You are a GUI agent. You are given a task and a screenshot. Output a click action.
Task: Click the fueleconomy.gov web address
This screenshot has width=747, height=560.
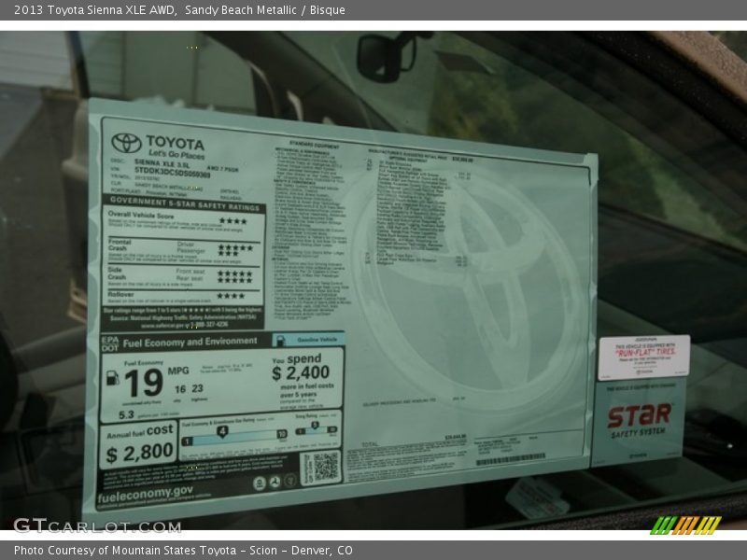click(x=145, y=495)
